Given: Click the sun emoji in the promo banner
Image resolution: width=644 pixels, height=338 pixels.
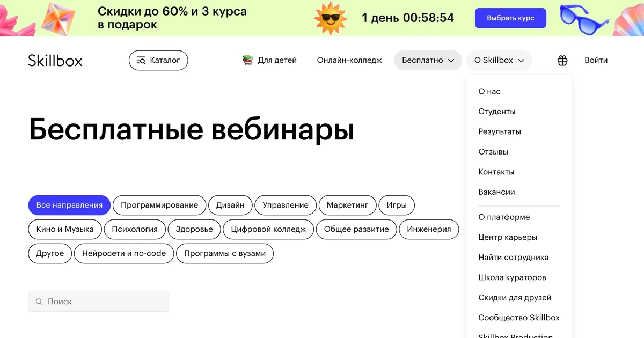Looking at the screenshot, I should click(330, 18).
